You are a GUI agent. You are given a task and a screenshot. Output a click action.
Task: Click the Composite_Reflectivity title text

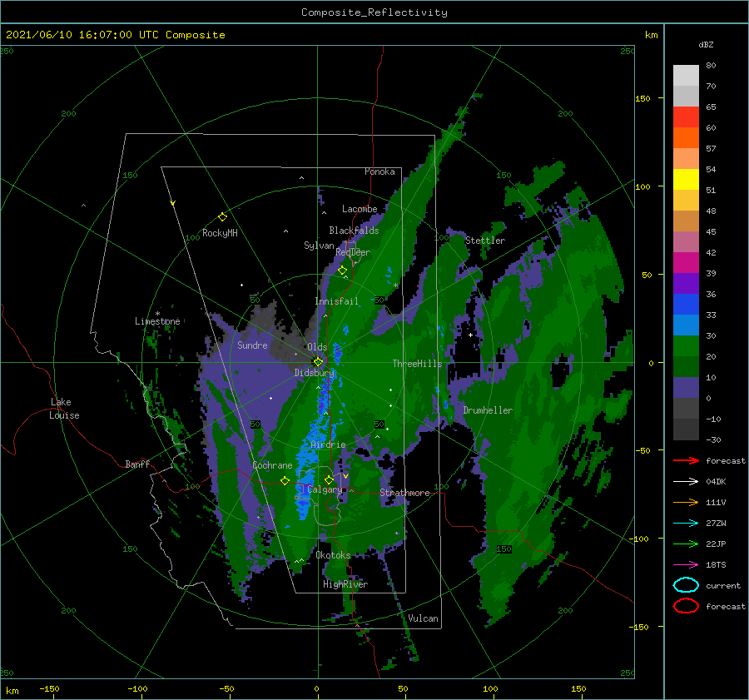coord(374,12)
